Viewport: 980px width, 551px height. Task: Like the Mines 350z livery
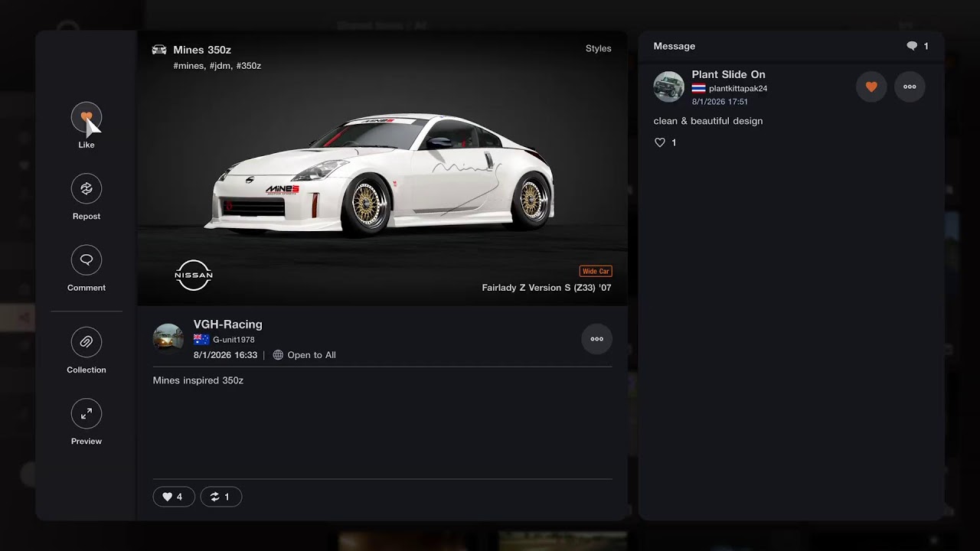click(87, 117)
